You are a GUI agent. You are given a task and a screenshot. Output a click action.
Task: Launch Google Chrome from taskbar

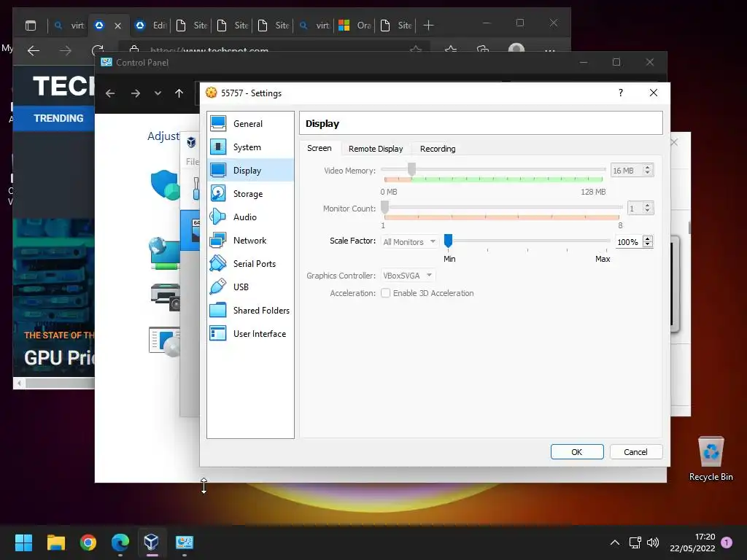pos(88,542)
